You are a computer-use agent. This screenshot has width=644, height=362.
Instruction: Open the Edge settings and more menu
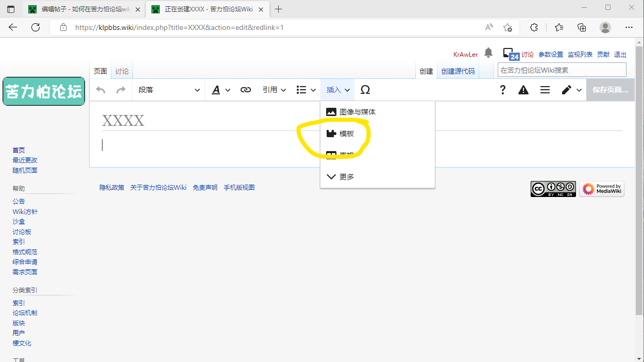[629, 27]
